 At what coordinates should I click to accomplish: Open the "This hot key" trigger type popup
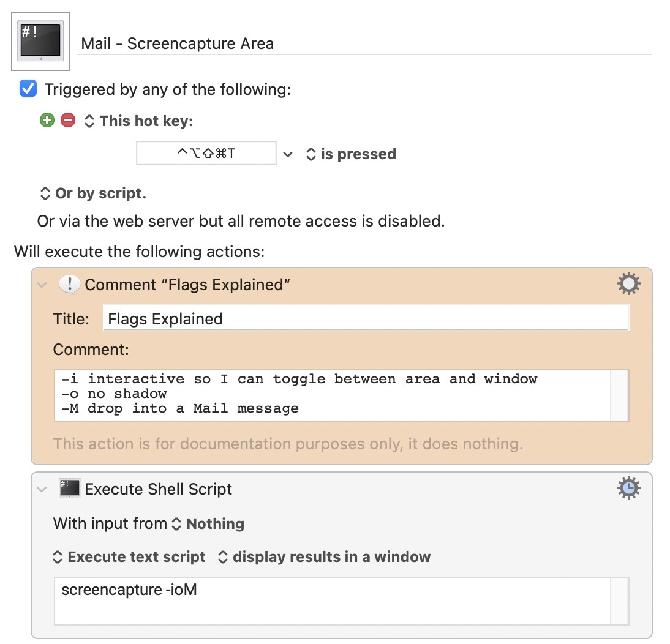click(138, 121)
